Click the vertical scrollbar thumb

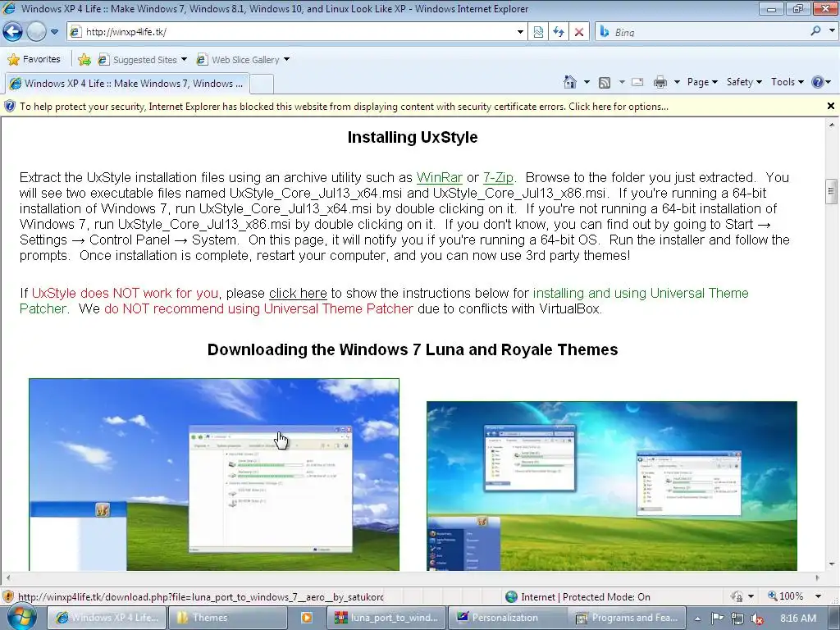coord(831,190)
